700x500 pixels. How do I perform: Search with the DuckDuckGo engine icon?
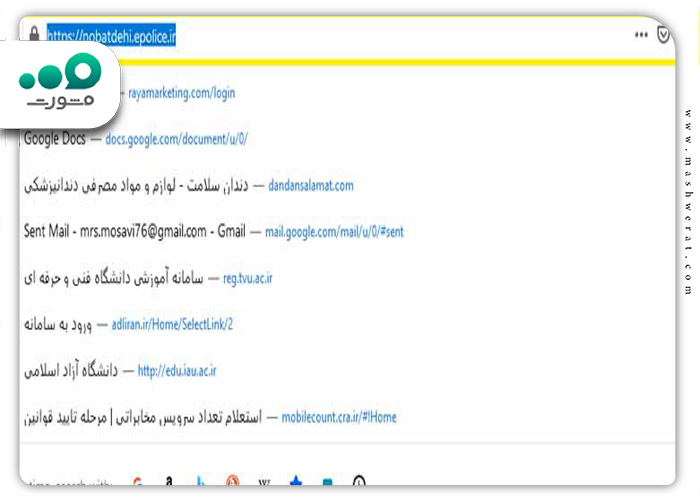coord(233,481)
